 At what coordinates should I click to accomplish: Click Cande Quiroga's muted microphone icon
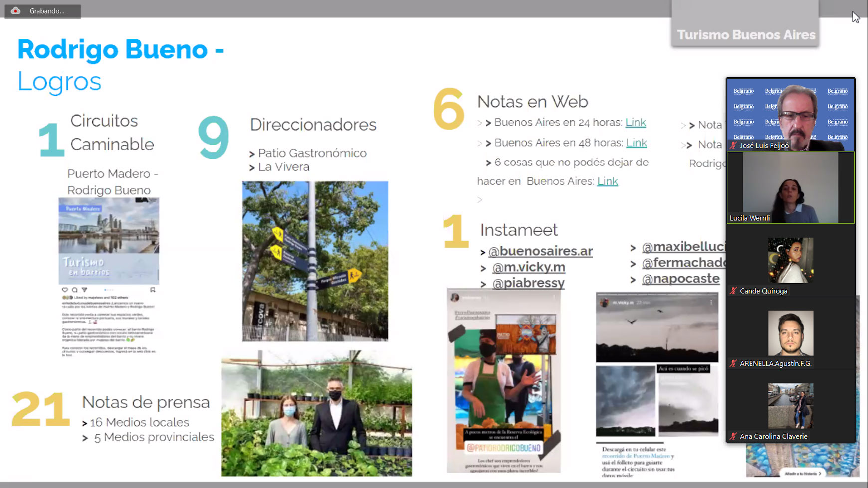[733, 291]
